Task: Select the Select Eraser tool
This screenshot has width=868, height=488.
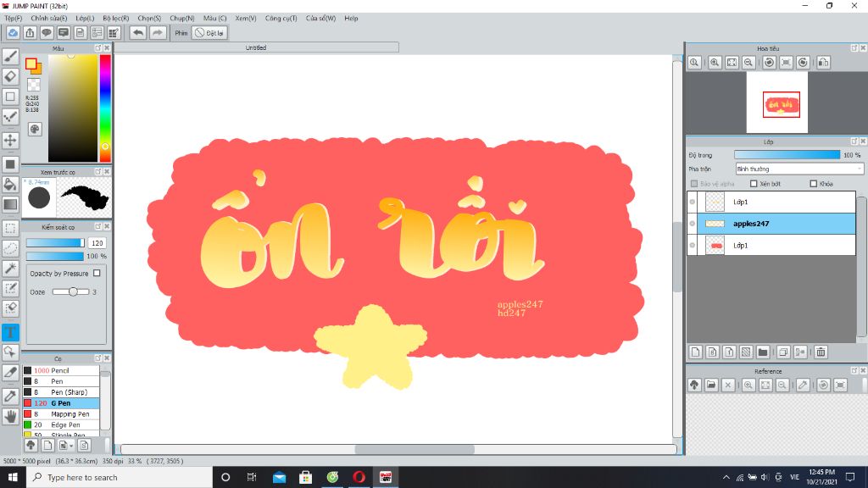Action: click(x=10, y=308)
